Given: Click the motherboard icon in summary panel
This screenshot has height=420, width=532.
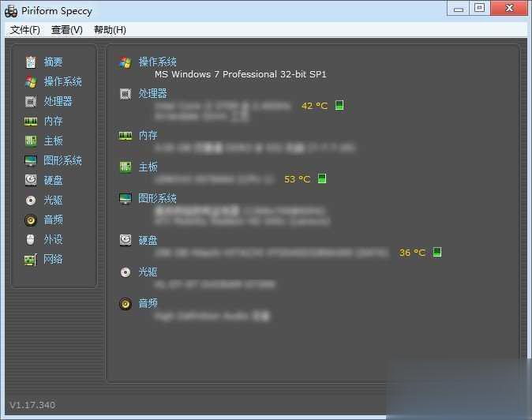Looking at the screenshot, I should tap(126, 167).
